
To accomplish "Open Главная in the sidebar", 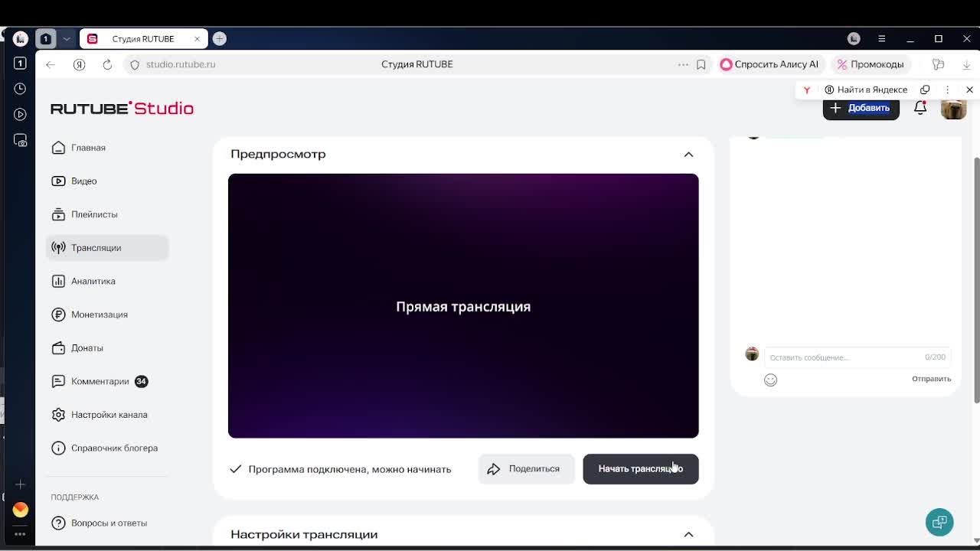I will click(107, 148).
